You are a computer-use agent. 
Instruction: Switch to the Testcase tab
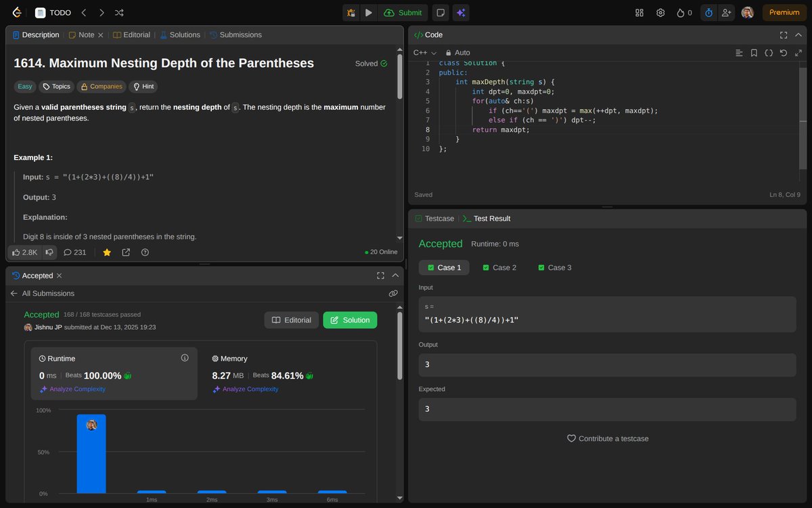[x=434, y=218]
